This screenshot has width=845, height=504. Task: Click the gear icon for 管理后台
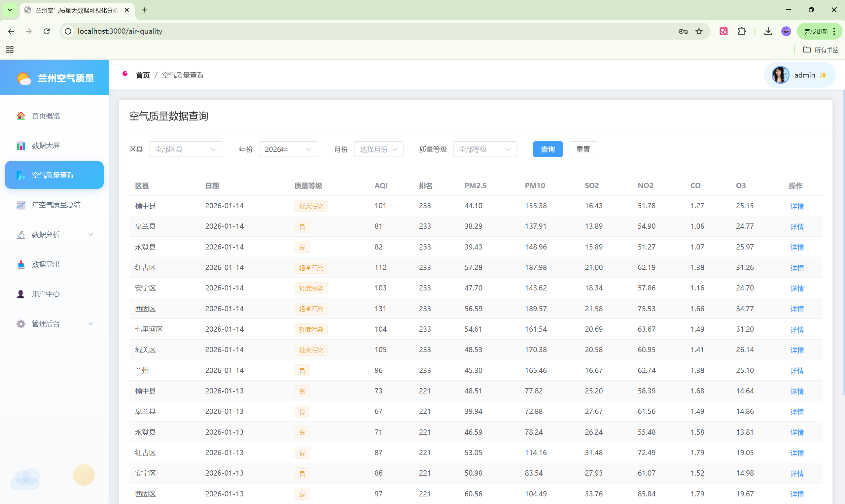pos(21,324)
